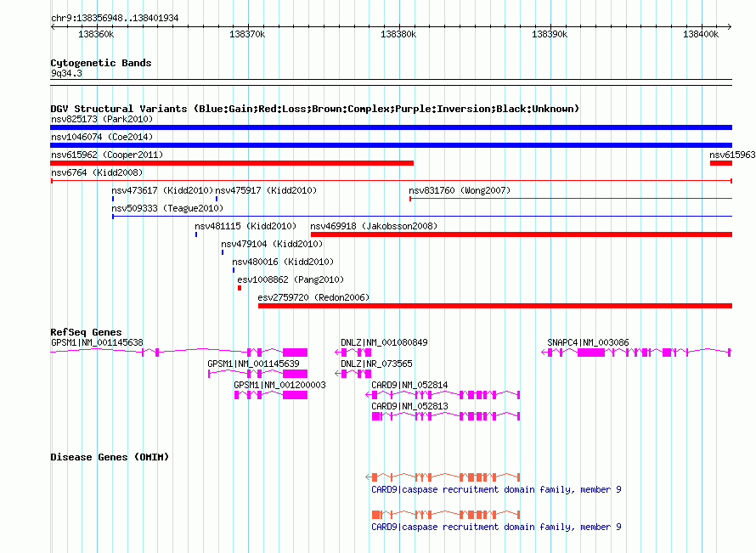The height and width of the screenshot is (553, 756).
Task: Click the 138380k ruler tick label
Action: pos(398,35)
